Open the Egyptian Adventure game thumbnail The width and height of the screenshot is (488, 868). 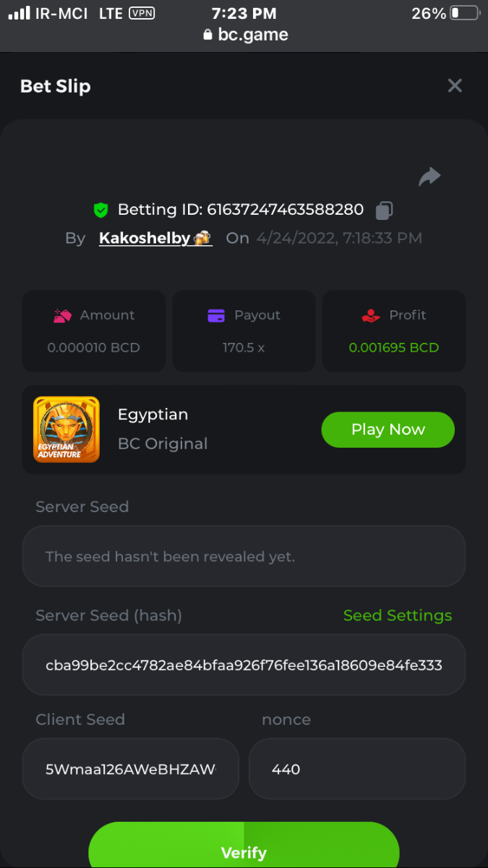pos(67,430)
